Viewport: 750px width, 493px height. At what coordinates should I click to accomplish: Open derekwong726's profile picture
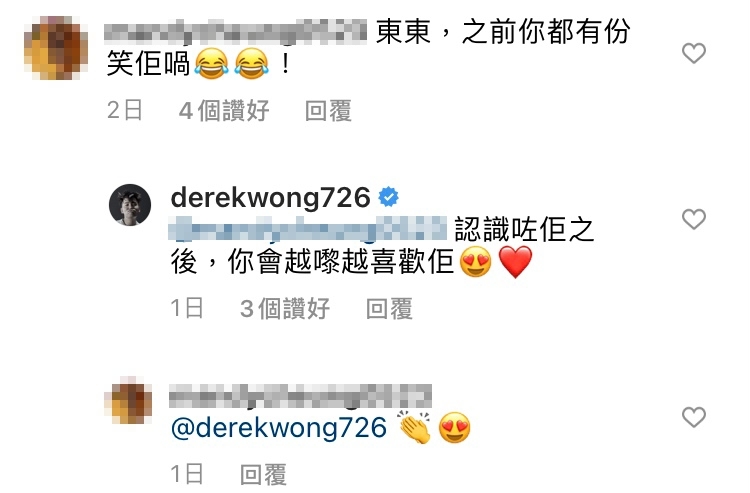[130, 205]
